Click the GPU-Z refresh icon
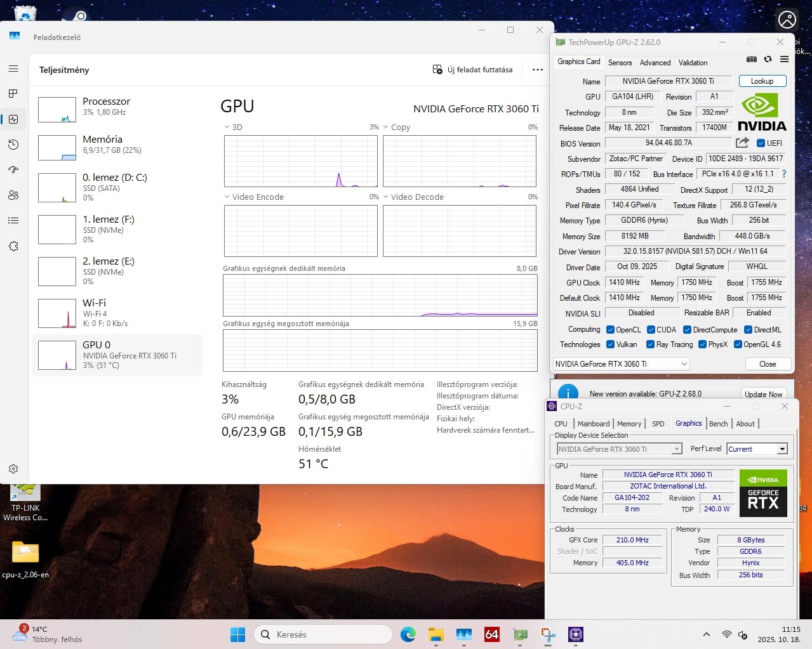Viewport: 812px width, 649px height. (x=768, y=59)
